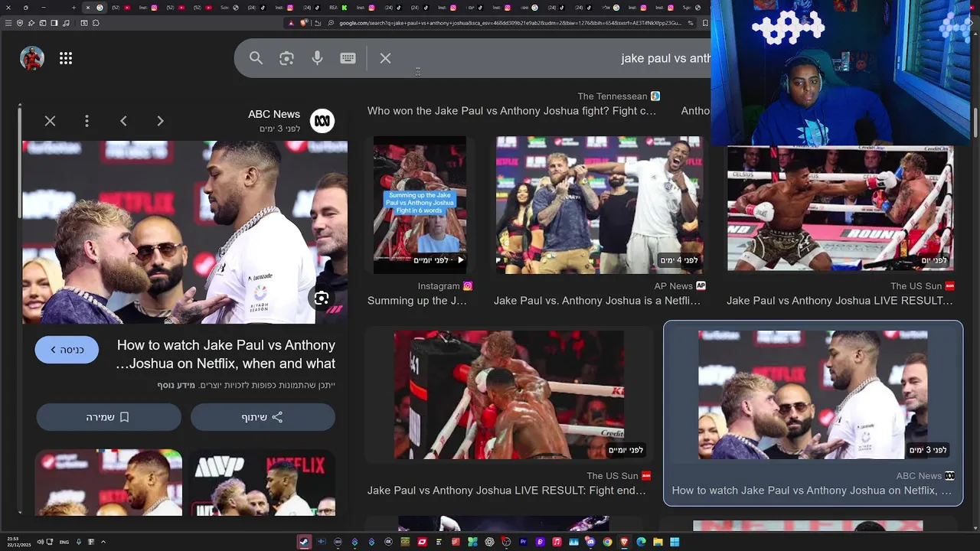Click the AP News source label

[x=674, y=286]
